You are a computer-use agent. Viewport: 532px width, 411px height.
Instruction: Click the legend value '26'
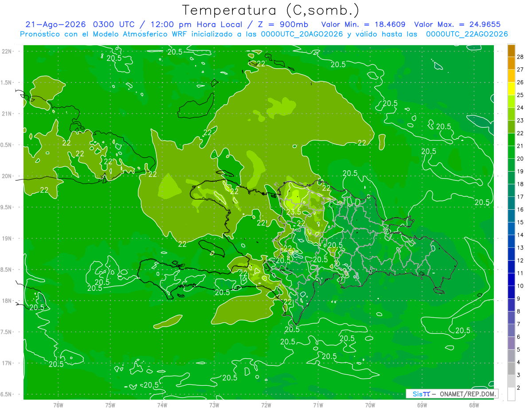pyautogui.click(x=520, y=82)
